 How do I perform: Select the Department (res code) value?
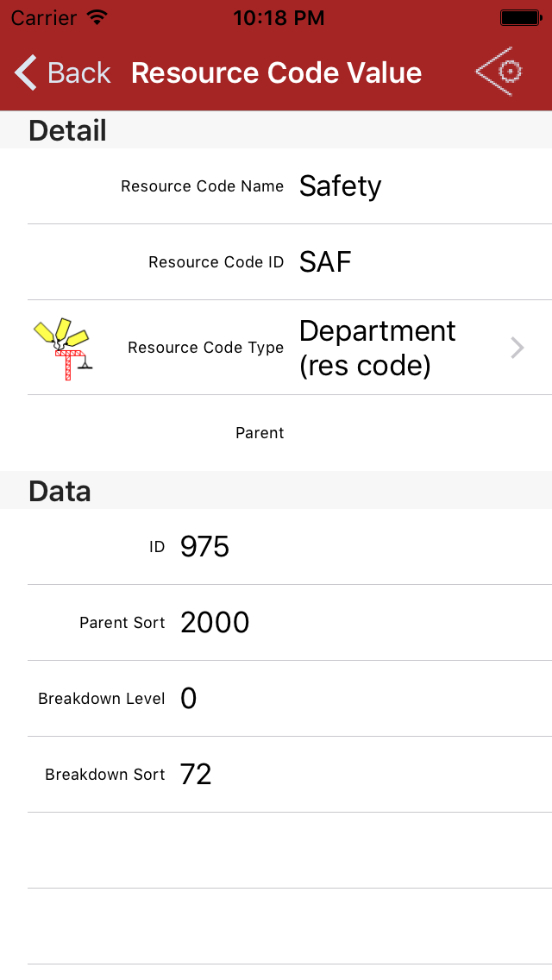tap(378, 348)
